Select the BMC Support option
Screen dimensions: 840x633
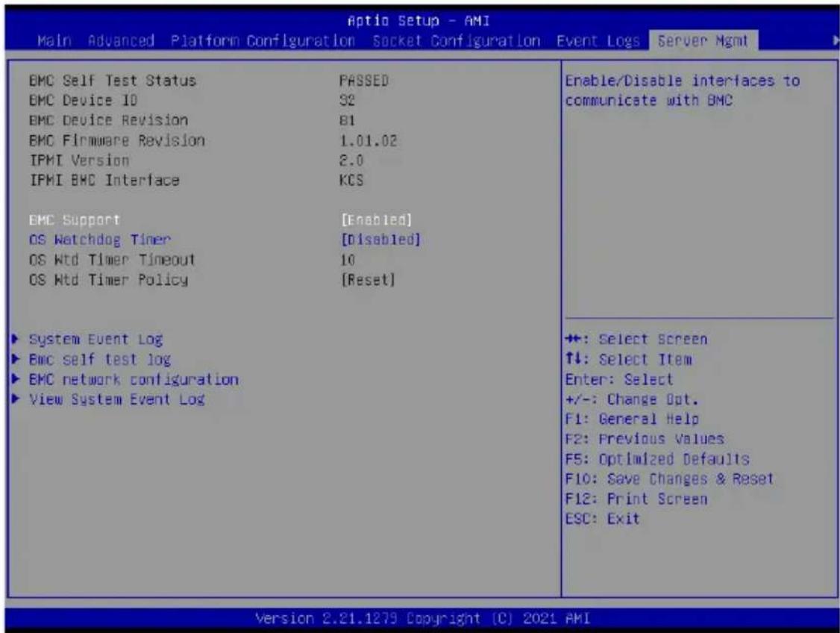click(75, 220)
